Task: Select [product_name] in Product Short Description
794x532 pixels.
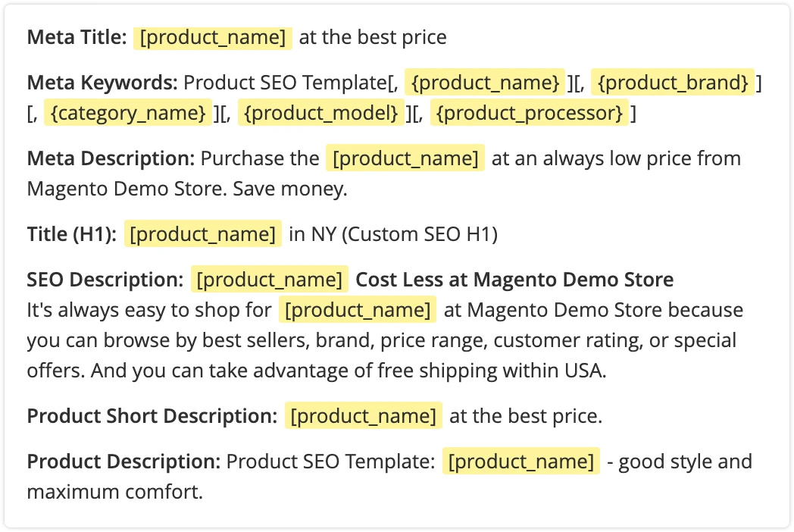Action: 363,416
